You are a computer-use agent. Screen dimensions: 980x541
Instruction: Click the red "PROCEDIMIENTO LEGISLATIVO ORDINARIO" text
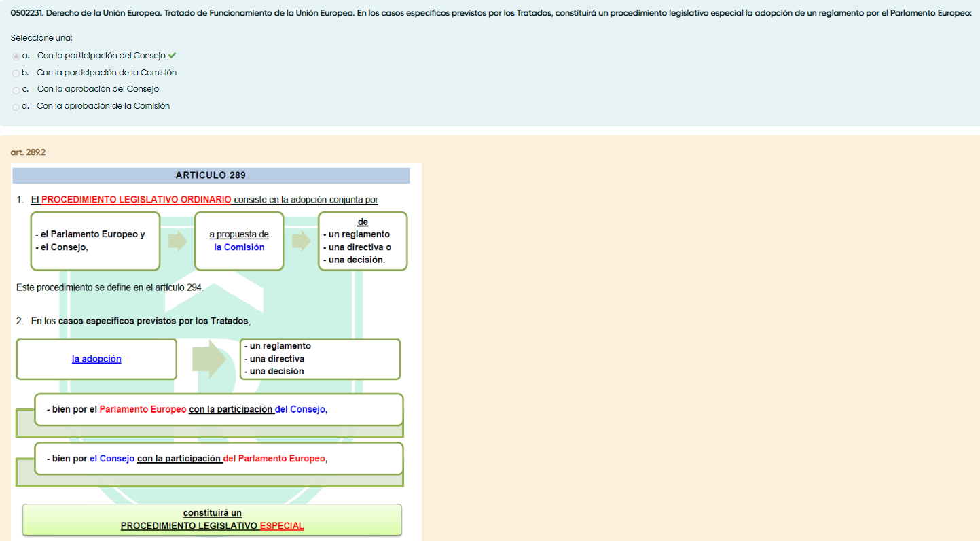pos(136,200)
